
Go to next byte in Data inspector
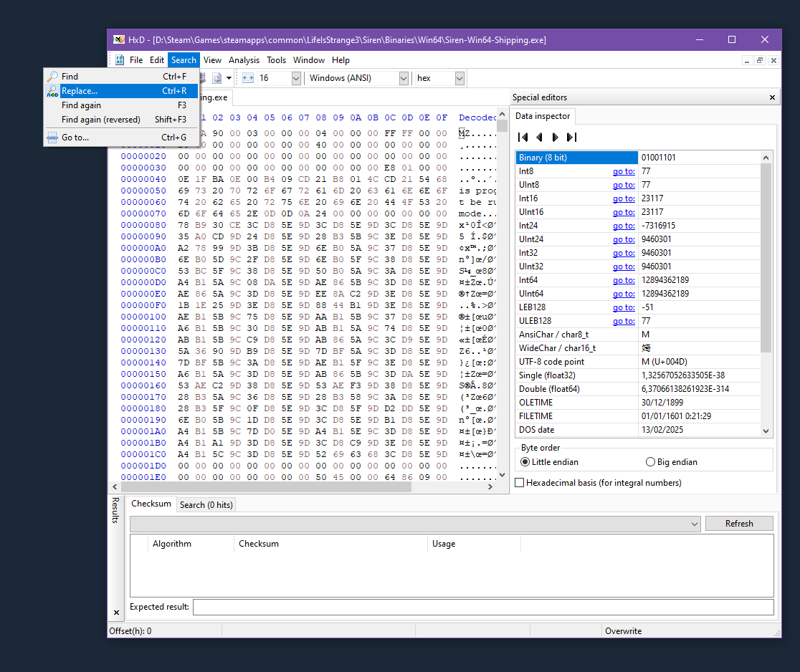[556, 137]
